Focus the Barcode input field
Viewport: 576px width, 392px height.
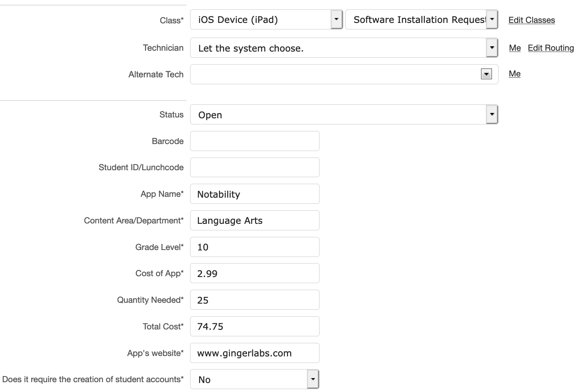click(254, 141)
